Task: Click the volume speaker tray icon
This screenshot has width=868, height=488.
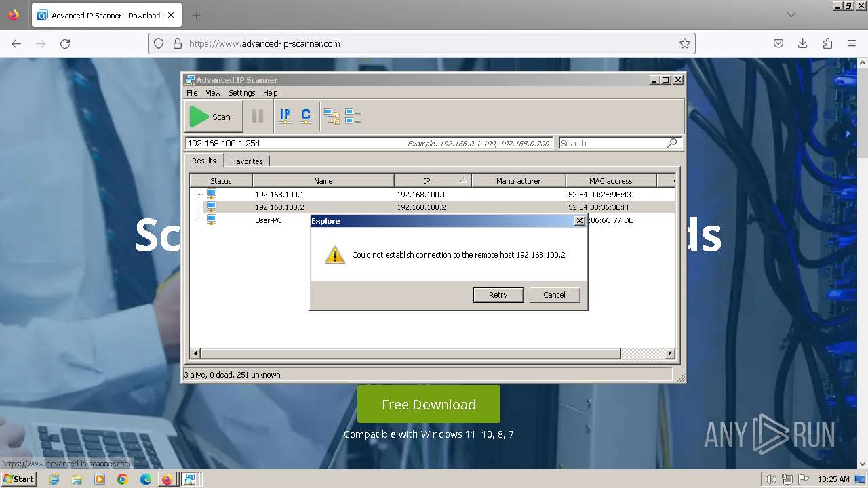Action: point(772,479)
